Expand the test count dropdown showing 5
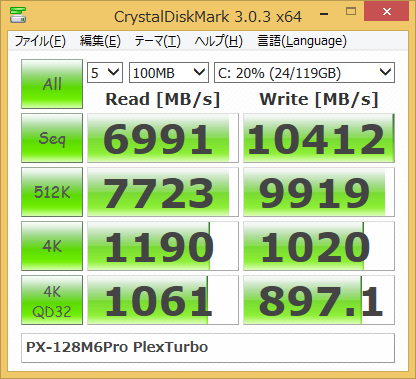Screen dimensions: 416x379 point(105,72)
